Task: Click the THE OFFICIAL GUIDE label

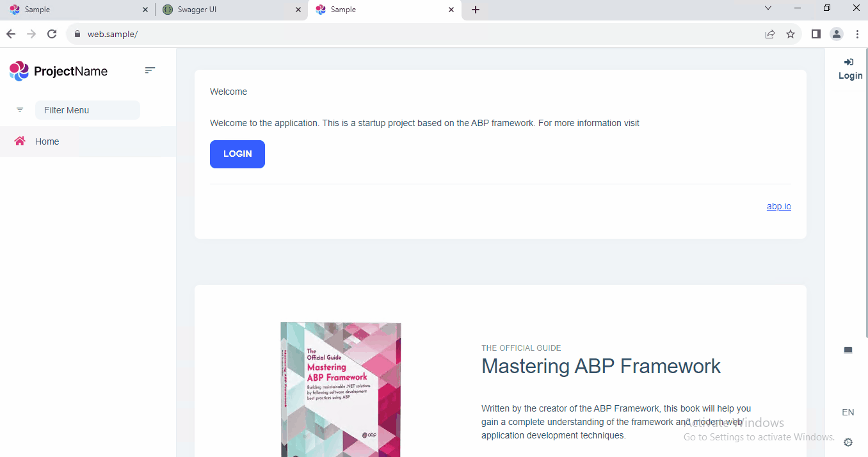Action: 521,348
